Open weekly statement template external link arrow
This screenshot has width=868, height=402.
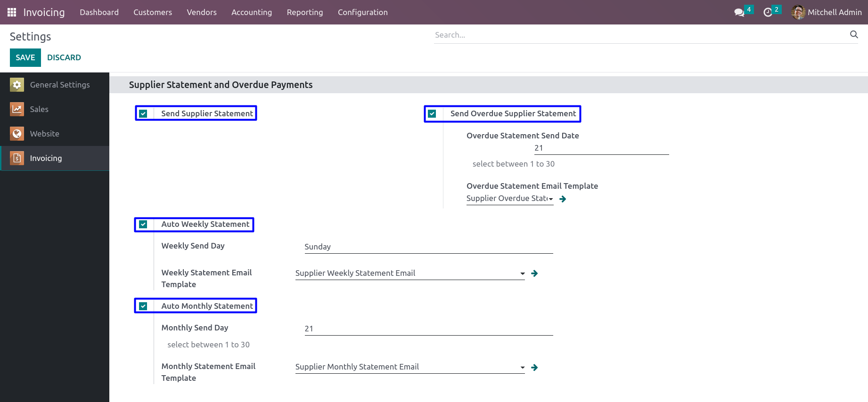534,273
